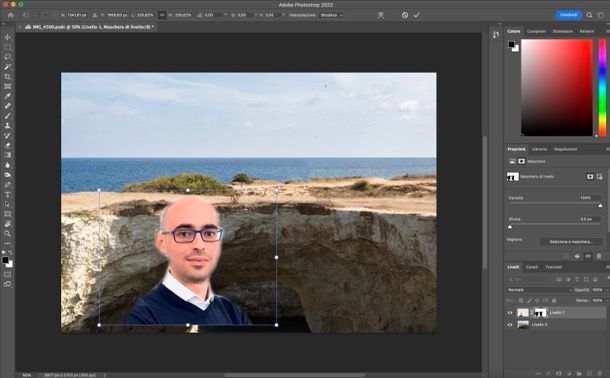610x378 pixels.
Task: Click the foreground color swatch in toolbar
Action: tap(5, 260)
